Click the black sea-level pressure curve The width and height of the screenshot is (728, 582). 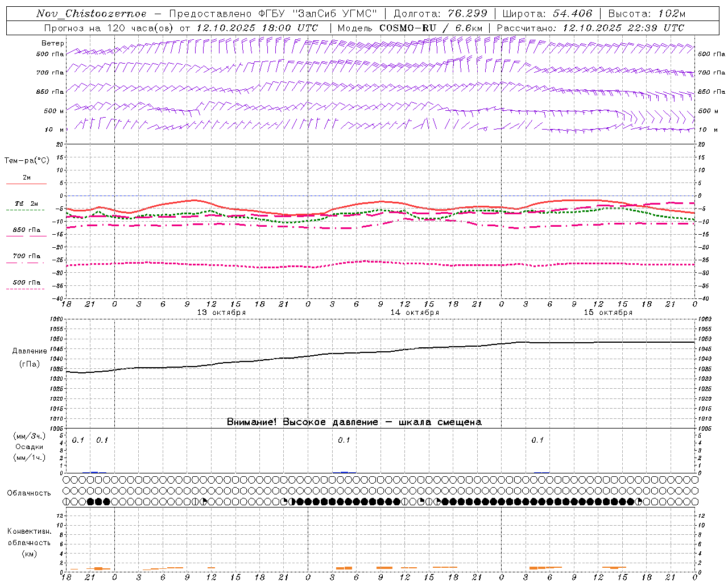[x=381, y=352]
